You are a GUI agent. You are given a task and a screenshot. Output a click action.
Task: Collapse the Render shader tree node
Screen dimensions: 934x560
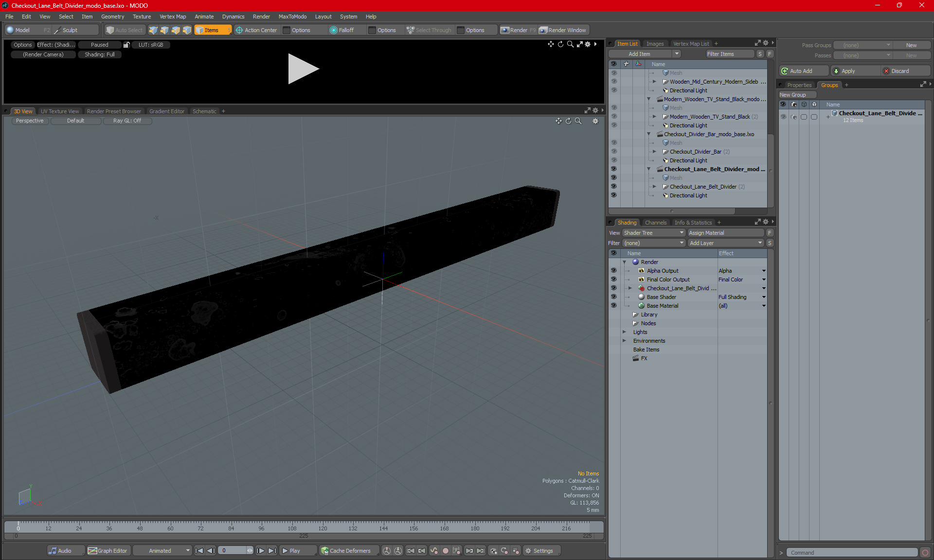click(x=624, y=262)
